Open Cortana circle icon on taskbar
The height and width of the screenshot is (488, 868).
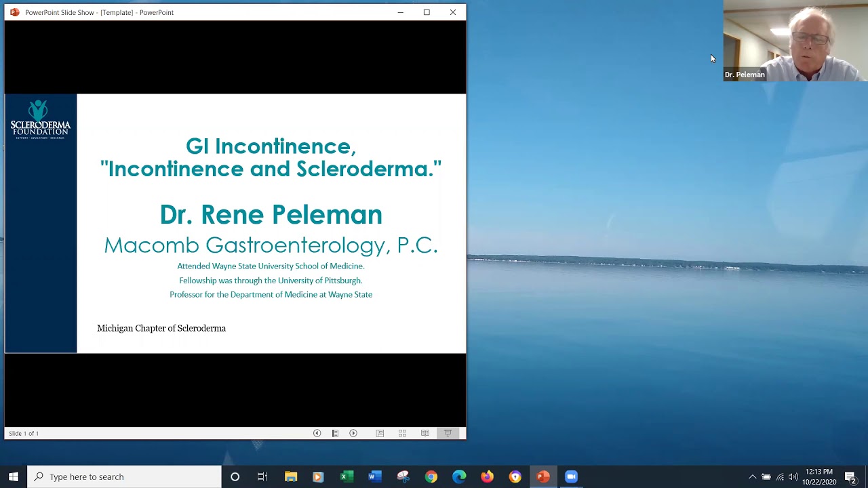(235, 476)
